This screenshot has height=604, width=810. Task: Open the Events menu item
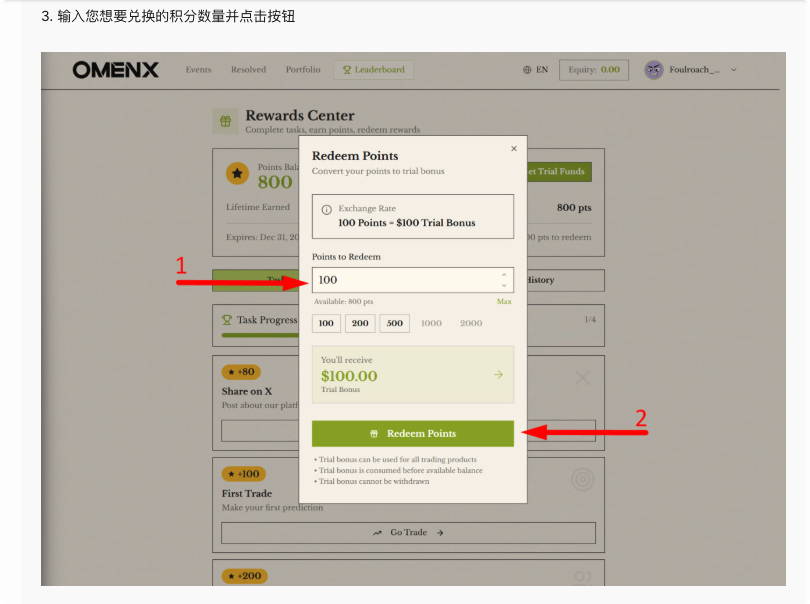point(198,70)
